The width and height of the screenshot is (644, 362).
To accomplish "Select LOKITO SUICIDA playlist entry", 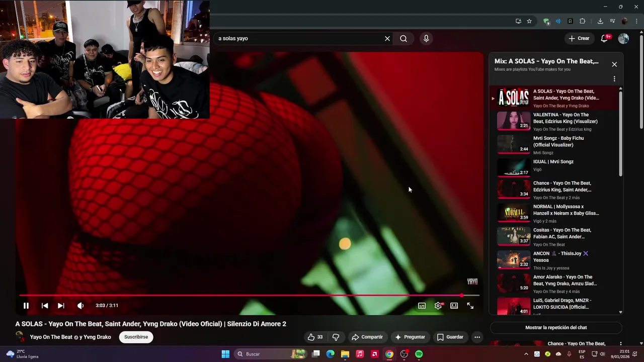I will (553, 306).
